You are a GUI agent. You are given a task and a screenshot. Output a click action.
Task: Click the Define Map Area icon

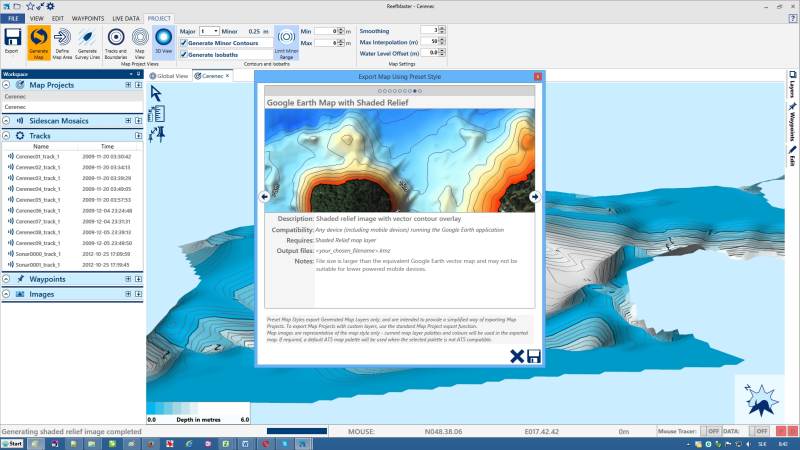(63, 41)
